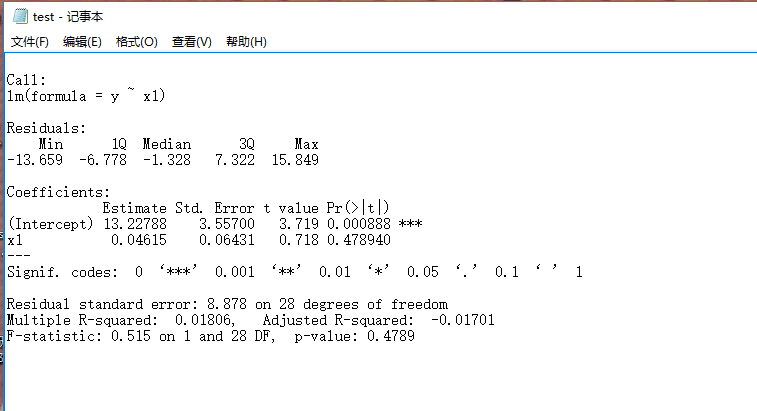Screen dimensions: 757x411
Task: Click the Max residual value 15.849
Action: click(x=294, y=160)
